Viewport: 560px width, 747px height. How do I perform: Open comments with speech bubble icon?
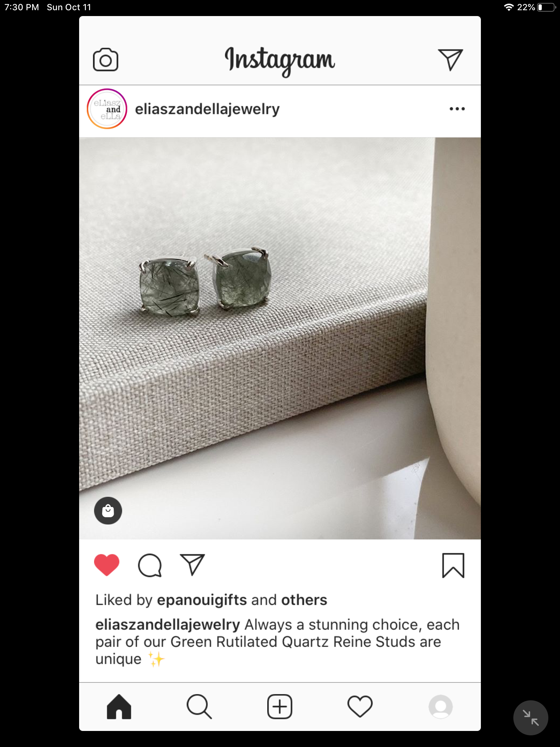click(150, 565)
